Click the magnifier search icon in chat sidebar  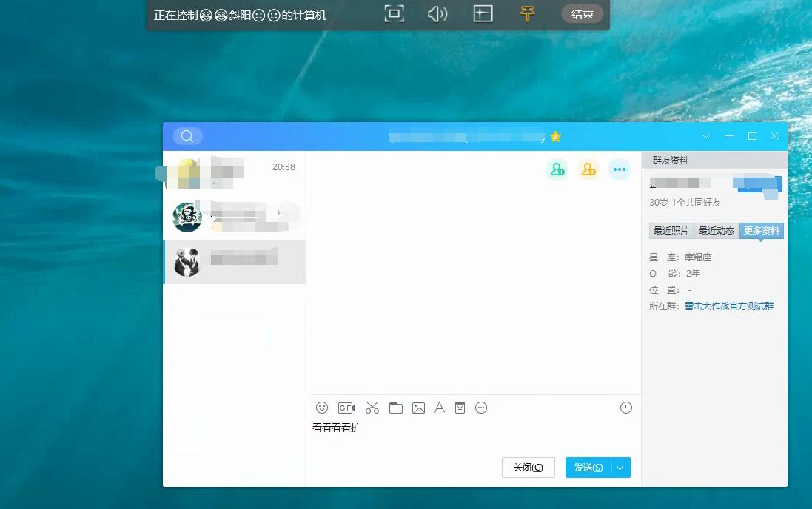pyautogui.click(x=187, y=136)
